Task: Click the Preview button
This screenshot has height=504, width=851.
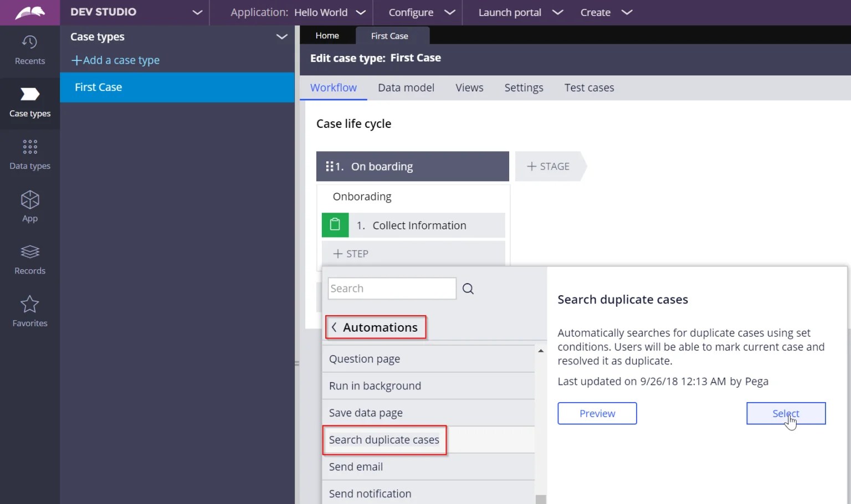Action: pos(597,413)
